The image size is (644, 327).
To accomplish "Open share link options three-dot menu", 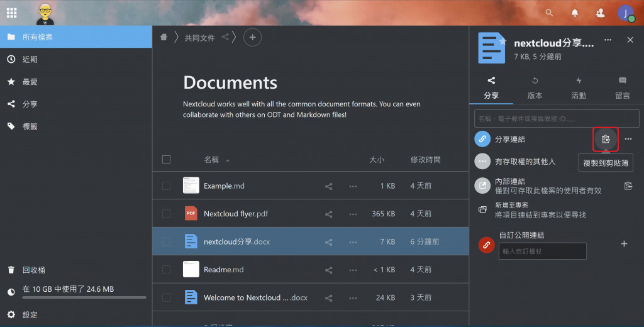I will pyautogui.click(x=628, y=139).
